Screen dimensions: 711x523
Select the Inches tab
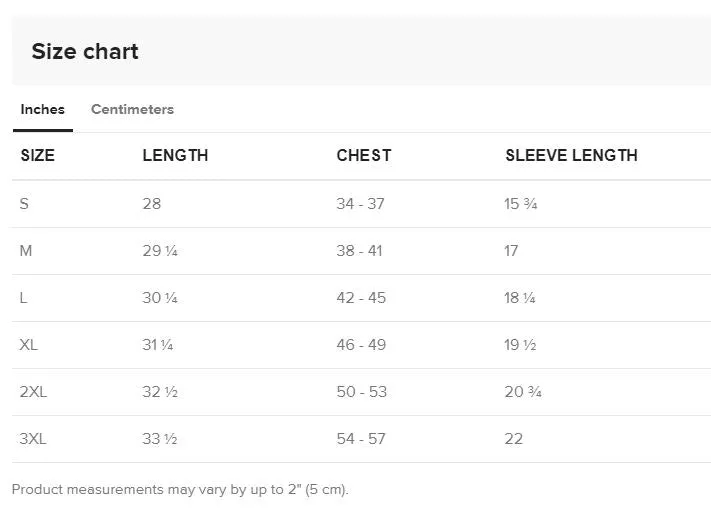[x=43, y=109]
